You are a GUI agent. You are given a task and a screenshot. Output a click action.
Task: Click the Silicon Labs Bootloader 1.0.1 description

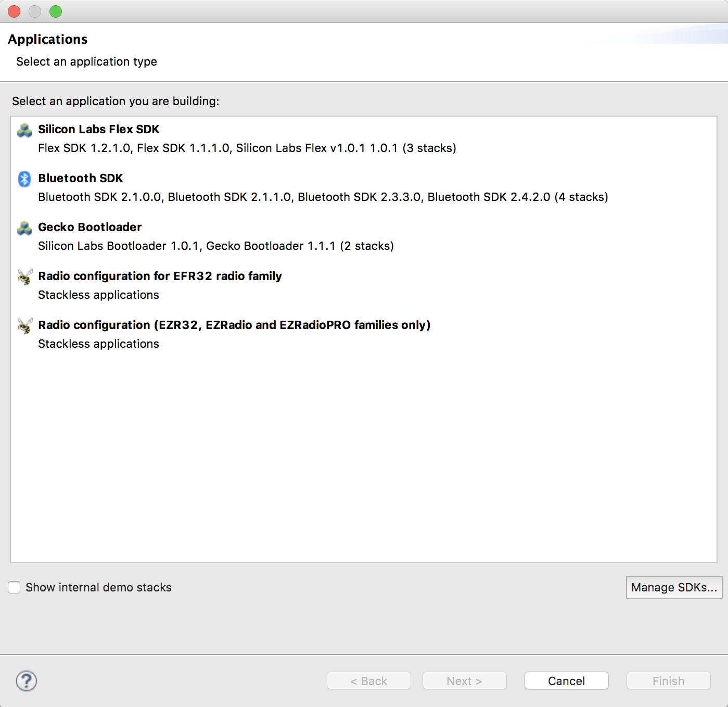click(216, 246)
